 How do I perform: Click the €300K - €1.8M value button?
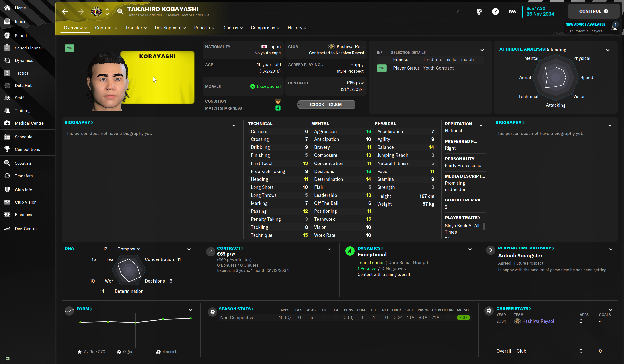326,105
